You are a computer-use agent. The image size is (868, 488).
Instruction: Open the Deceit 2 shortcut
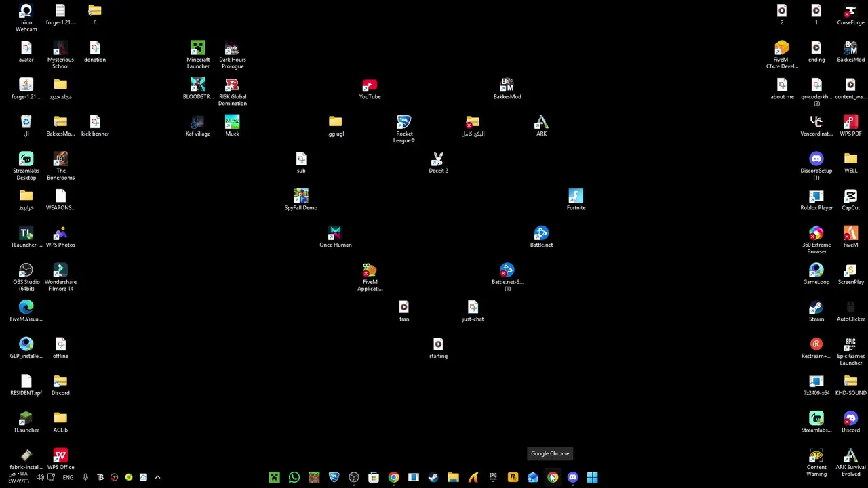(438, 163)
